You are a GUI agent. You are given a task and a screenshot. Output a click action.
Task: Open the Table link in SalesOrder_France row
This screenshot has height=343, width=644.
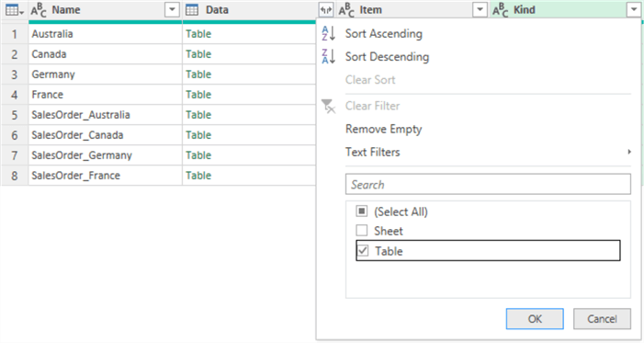pyautogui.click(x=198, y=176)
